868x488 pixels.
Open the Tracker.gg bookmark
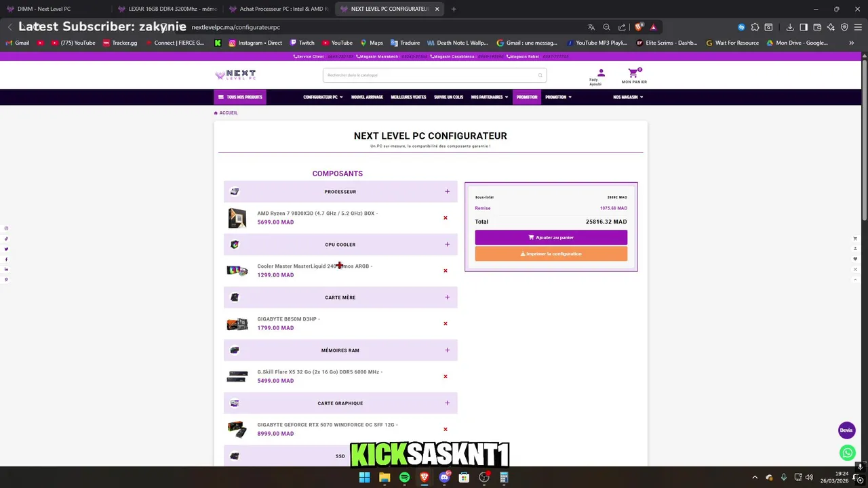click(120, 43)
